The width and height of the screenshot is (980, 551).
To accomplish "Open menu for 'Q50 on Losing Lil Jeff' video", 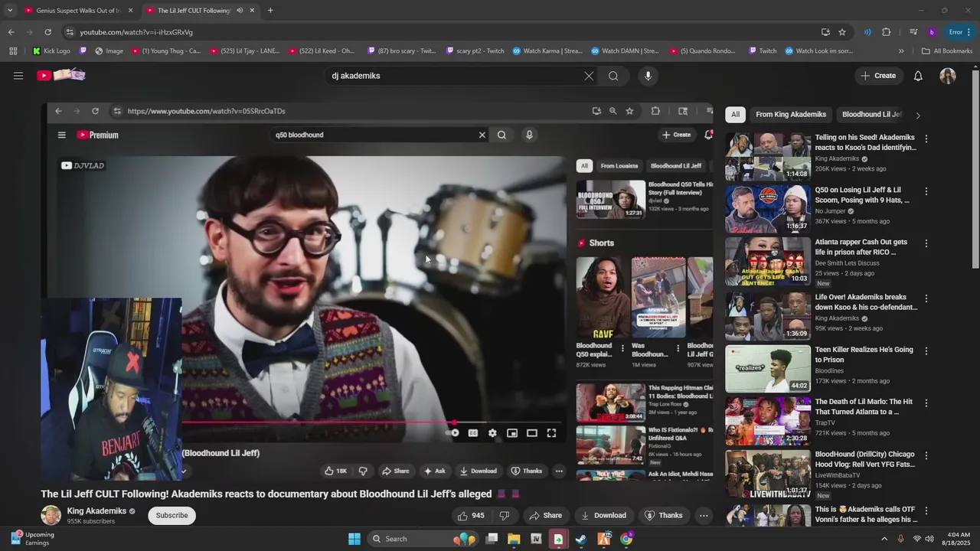I will click(926, 191).
